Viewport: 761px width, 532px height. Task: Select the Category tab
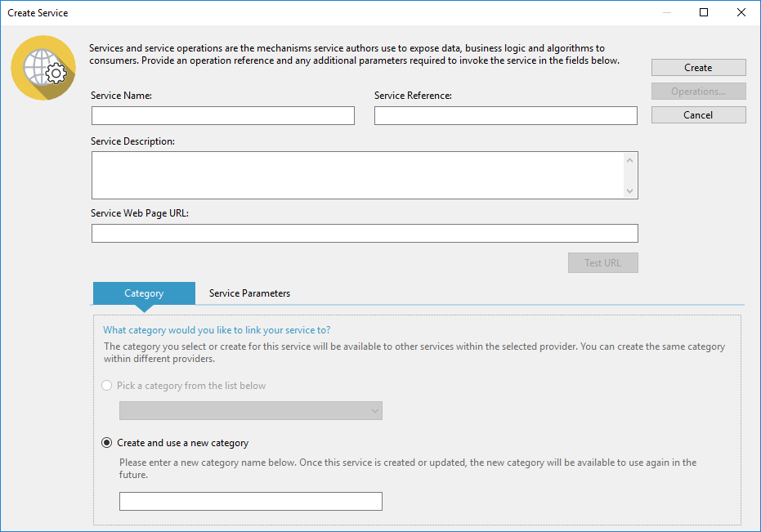point(144,293)
